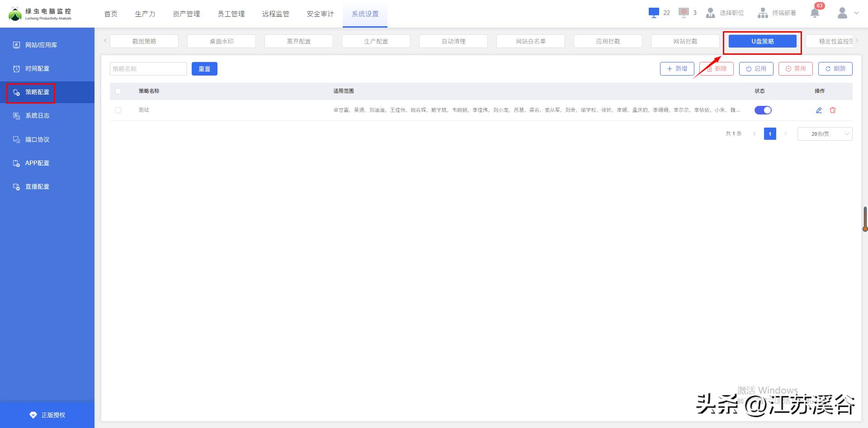The height and width of the screenshot is (428, 868).
Task: Switch to the 稳定性监控 tab
Action: coord(830,41)
